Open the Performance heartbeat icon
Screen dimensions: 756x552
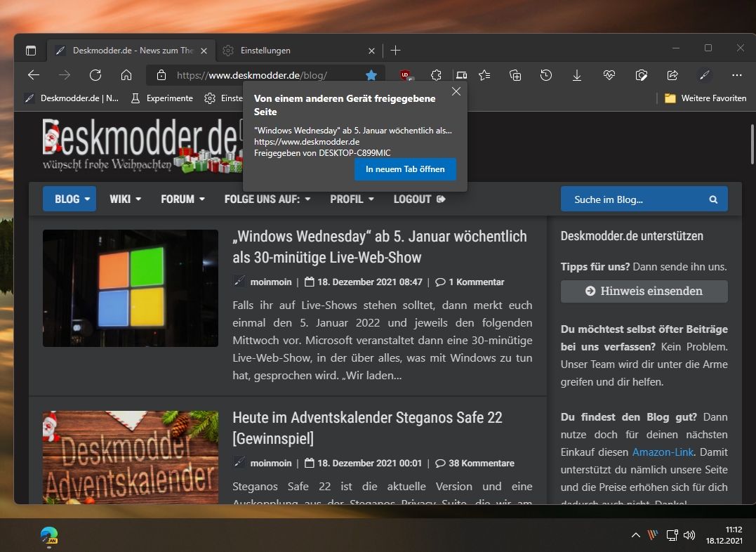[x=609, y=74]
